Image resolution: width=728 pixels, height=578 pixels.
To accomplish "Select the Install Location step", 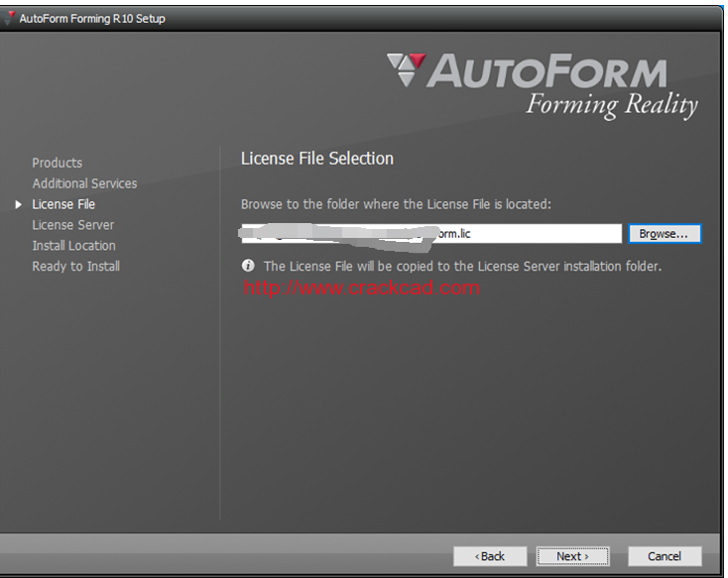I will coord(73,246).
